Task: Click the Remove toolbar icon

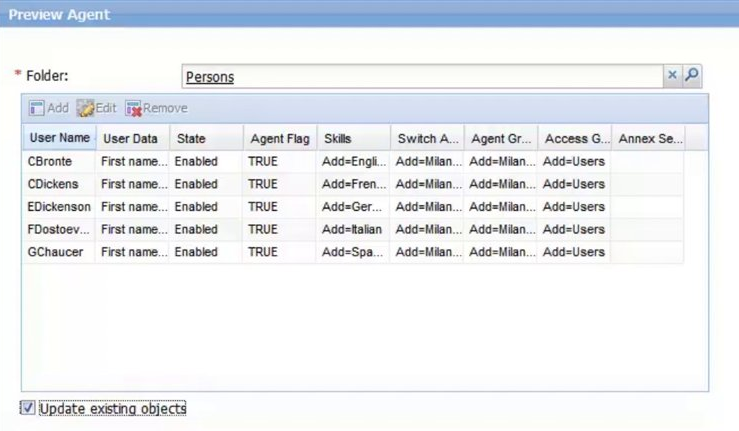Action: (134, 108)
